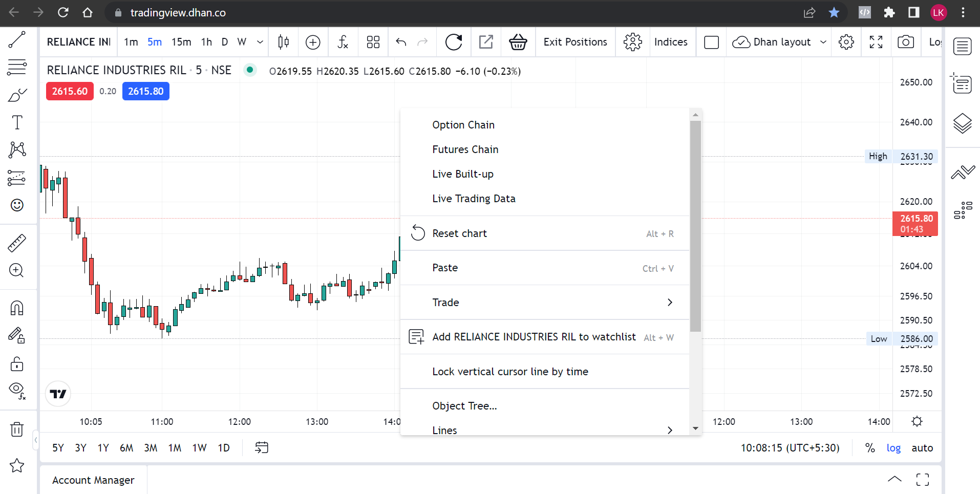
Task: Choose Option Chain from context menu
Action: pos(545,125)
